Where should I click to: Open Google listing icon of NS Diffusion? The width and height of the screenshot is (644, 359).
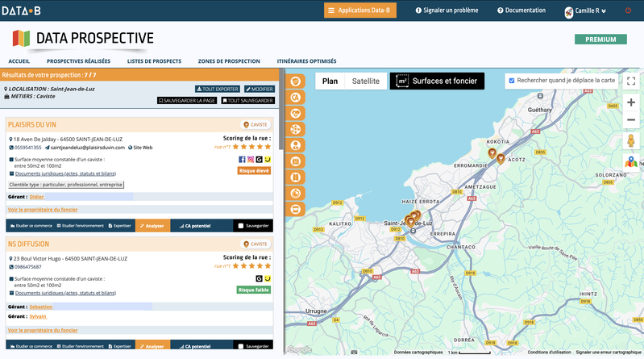point(260,279)
